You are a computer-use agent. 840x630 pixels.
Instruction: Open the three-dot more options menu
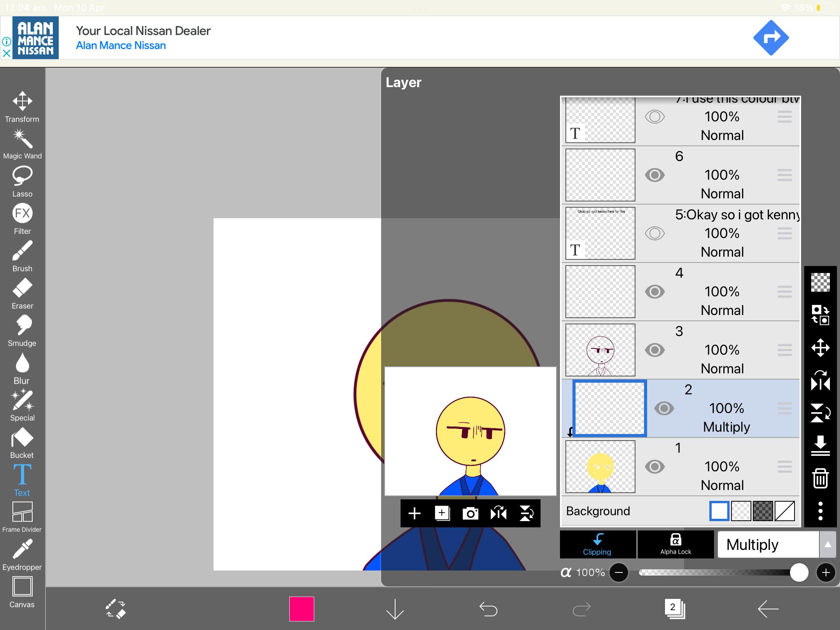click(821, 511)
